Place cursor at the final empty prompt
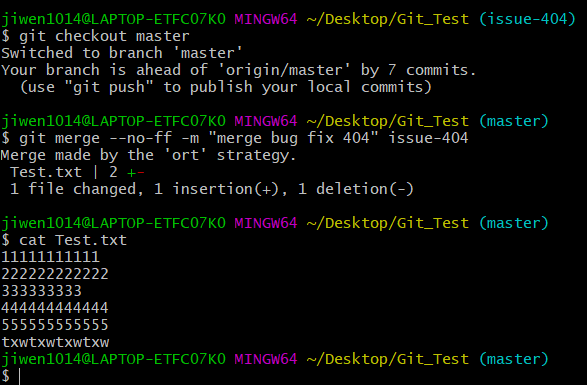 coord(19,376)
